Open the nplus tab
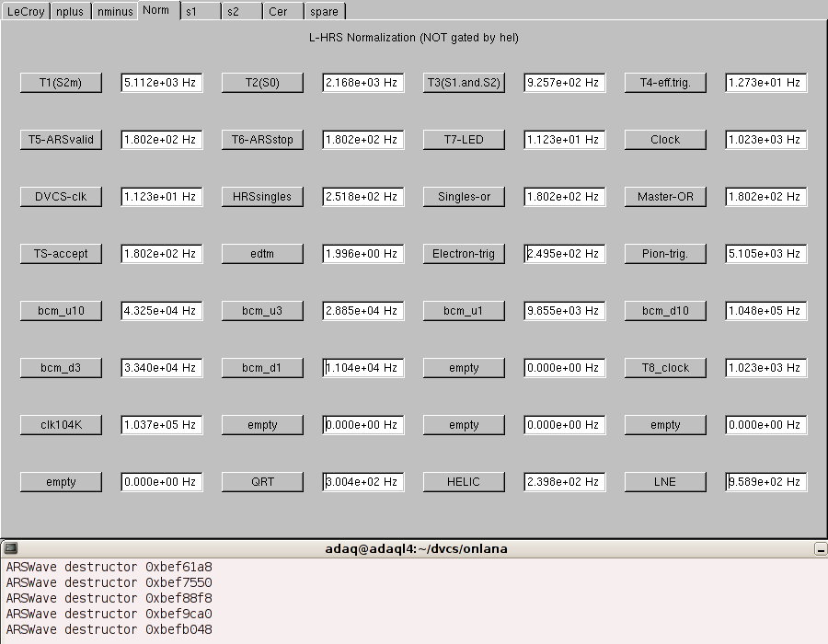The image size is (828, 644). [70, 11]
